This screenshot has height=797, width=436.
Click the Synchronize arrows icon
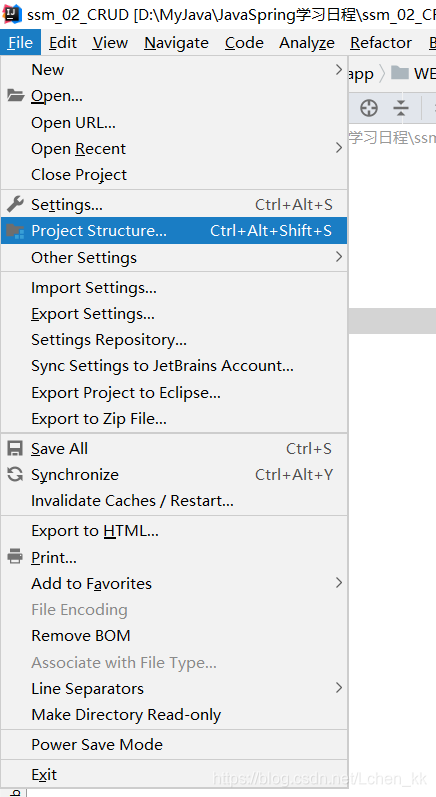[x=15, y=474]
